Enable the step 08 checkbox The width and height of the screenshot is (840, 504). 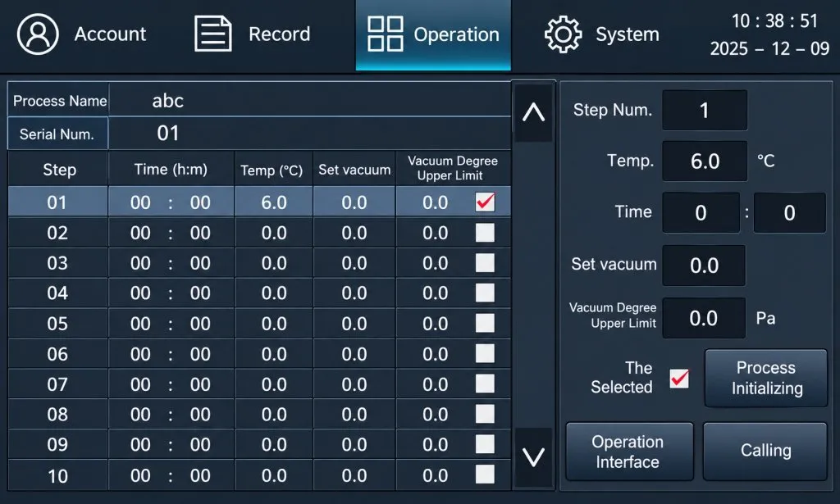[486, 414]
